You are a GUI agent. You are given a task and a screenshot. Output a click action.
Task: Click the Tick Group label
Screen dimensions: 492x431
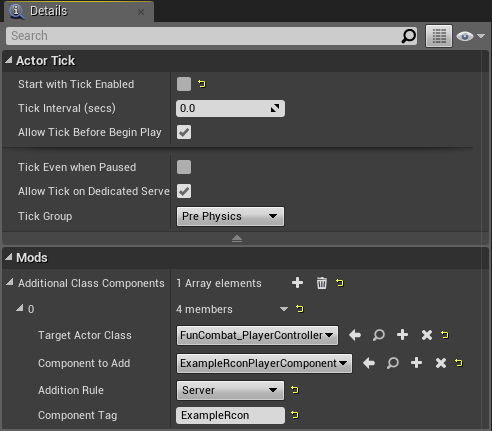pyautogui.click(x=45, y=216)
